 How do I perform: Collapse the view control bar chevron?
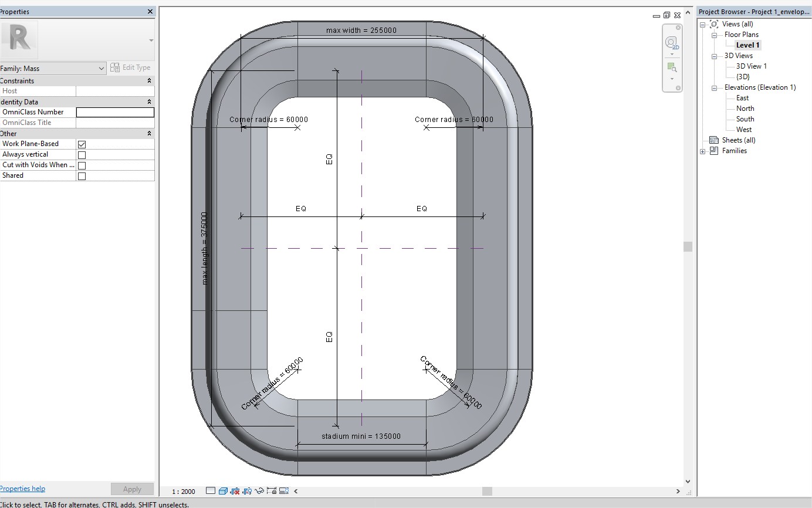tap(296, 491)
